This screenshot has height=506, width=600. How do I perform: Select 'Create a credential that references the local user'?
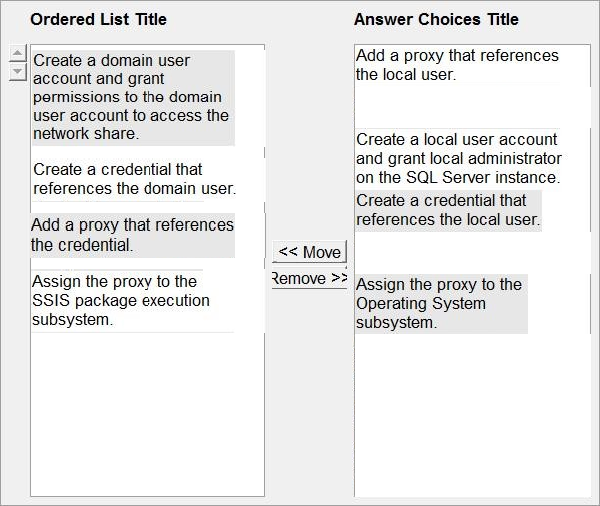[448, 211]
